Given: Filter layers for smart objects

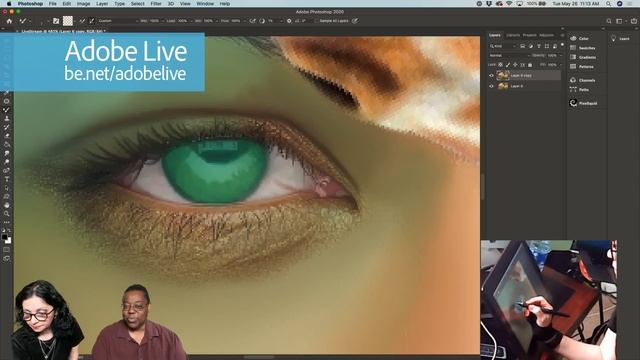Looking at the screenshot, I should pyautogui.click(x=555, y=46).
